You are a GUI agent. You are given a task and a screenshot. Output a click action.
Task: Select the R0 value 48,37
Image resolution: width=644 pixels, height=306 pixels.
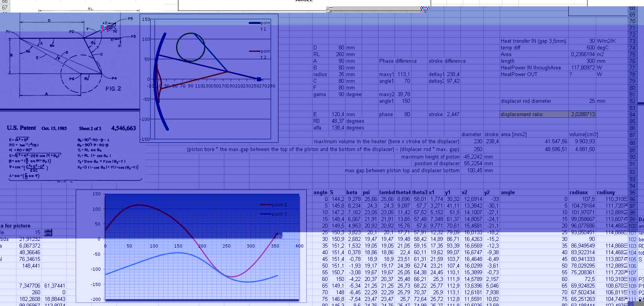[x=337, y=121]
